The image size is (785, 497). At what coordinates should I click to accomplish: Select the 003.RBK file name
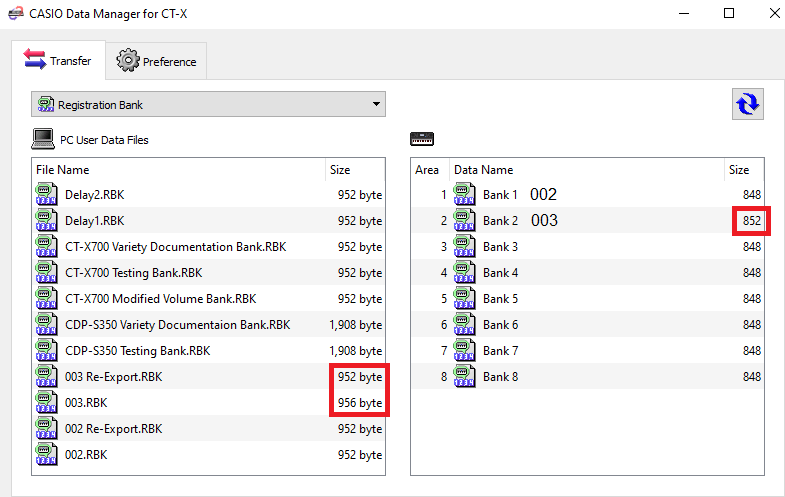coord(86,403)
